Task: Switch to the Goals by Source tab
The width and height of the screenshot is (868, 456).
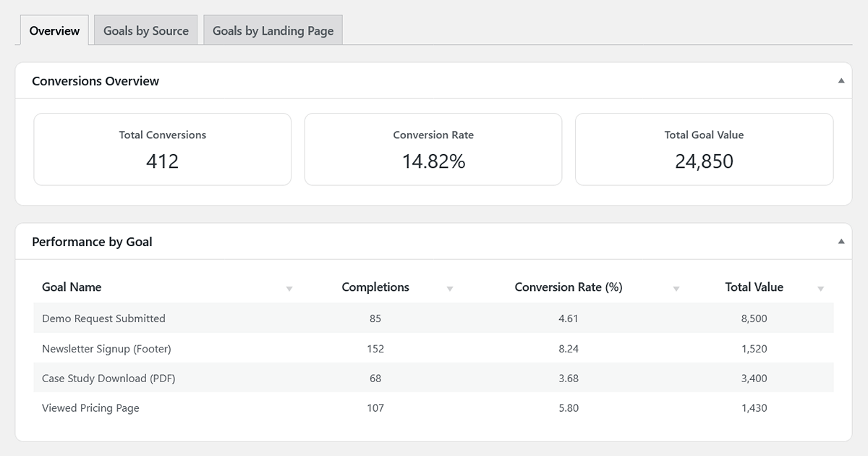Action: (145, 30)
